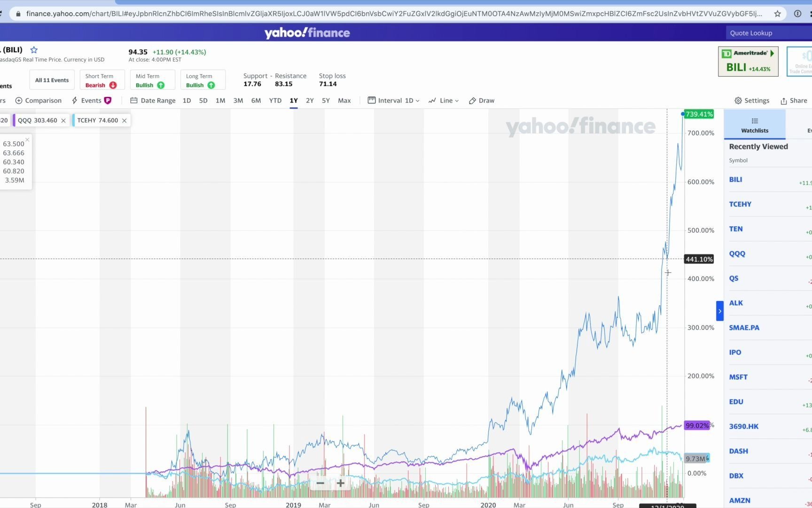Open TD Ameritrade BILI trade ad

[x=748, y=61]
